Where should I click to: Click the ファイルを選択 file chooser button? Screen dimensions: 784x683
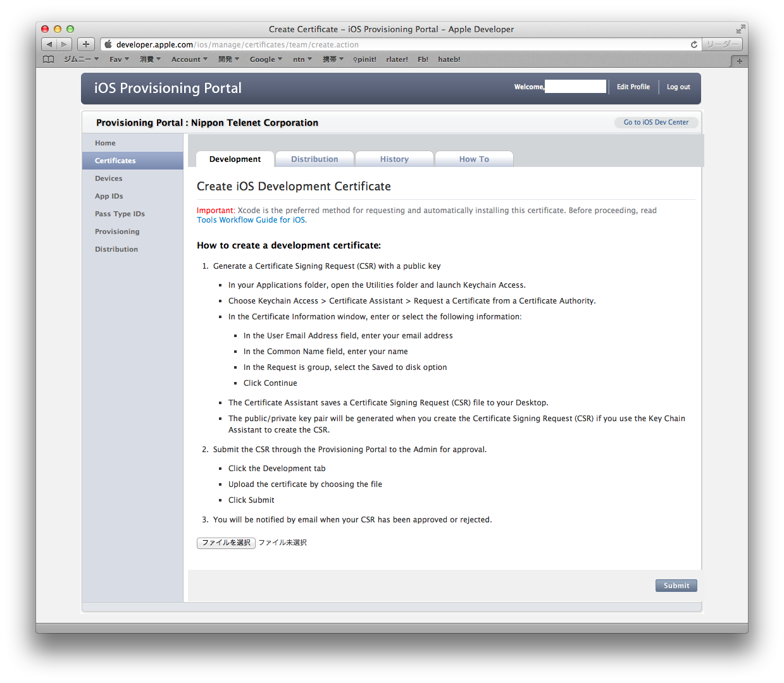pos(226,543)
